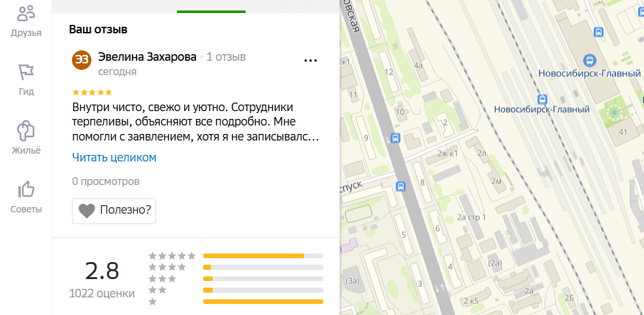Open the Друзья sidebar icon

tap(26, 14)
